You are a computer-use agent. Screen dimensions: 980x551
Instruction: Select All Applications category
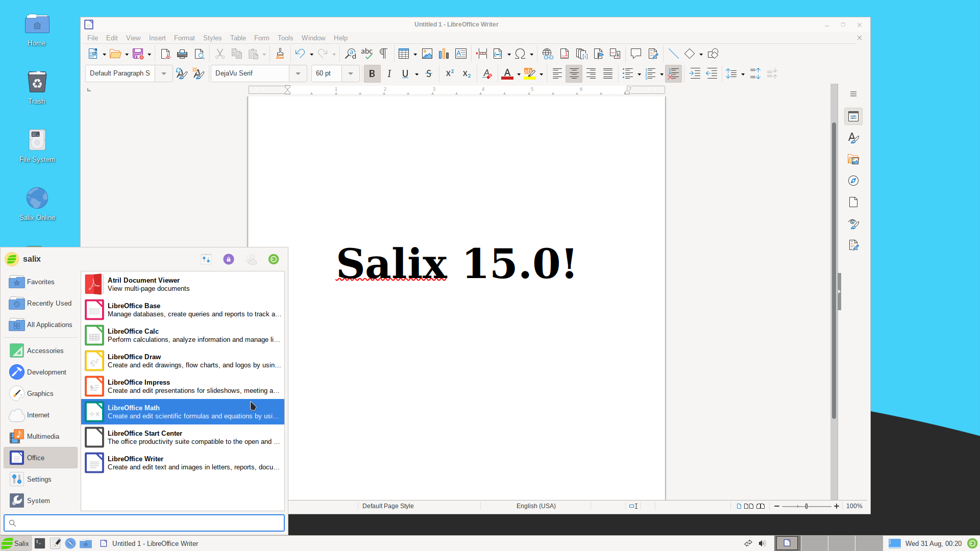tap(41, 325)
